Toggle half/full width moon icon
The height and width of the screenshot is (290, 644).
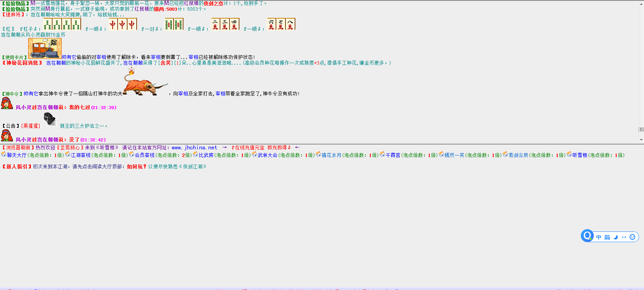click(615, 237)
